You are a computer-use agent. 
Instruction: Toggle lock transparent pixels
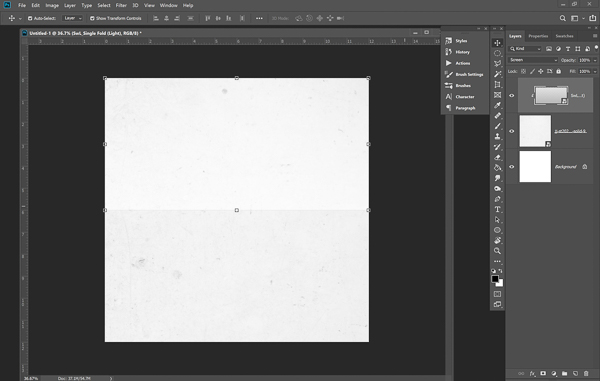click(x=523, y=72)
